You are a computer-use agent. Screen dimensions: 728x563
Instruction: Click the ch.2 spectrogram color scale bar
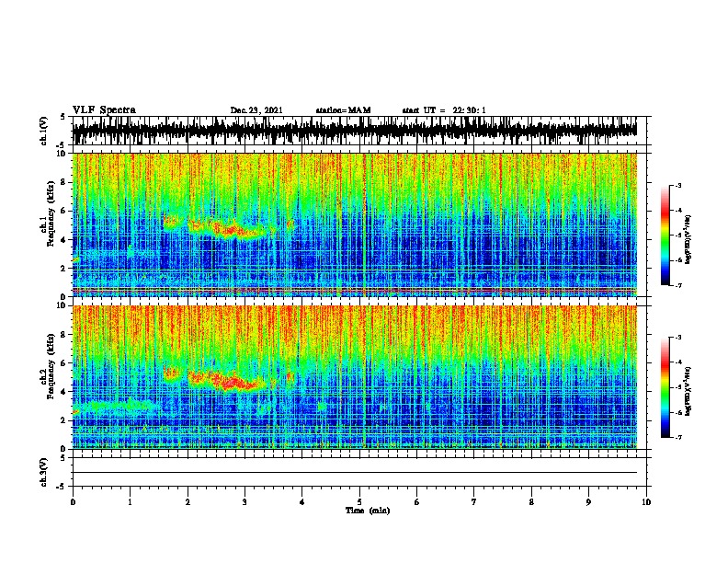tap(665, 387)
